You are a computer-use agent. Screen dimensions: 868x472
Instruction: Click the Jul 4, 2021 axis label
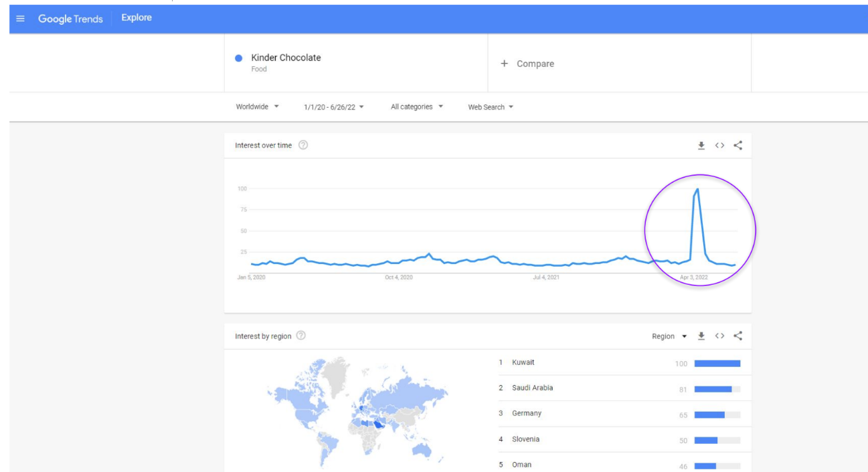coord(546,277)
